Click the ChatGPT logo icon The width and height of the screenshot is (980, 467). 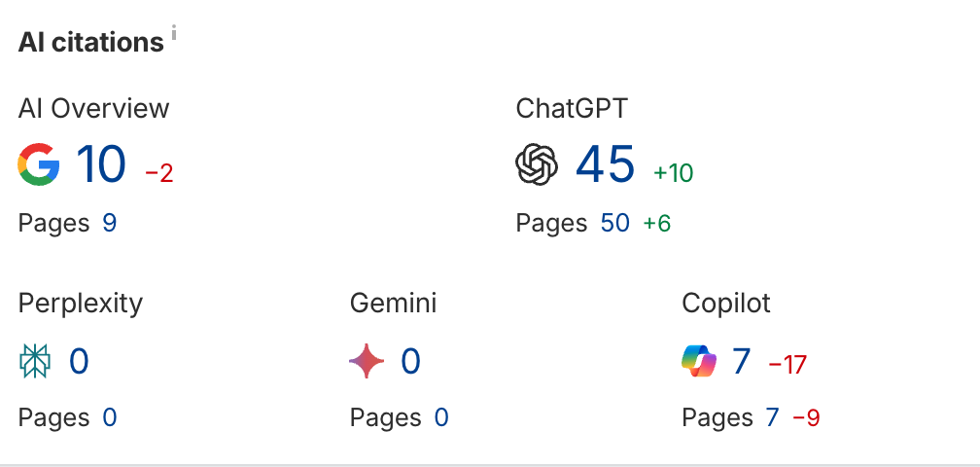pos(537,164)
